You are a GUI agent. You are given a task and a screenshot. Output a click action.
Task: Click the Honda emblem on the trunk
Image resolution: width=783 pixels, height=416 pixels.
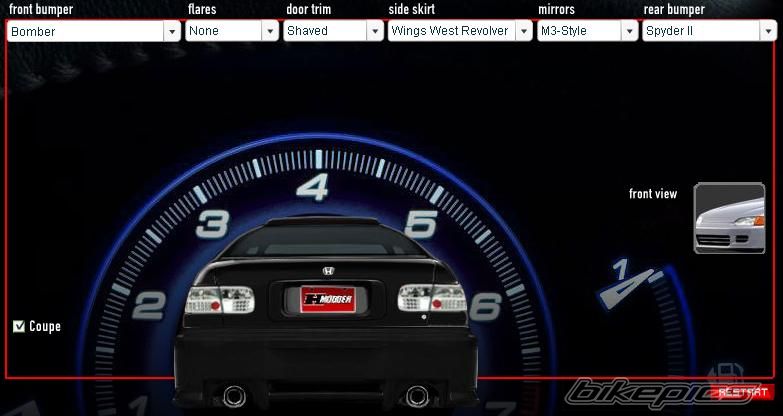click(x=328, y=271)
